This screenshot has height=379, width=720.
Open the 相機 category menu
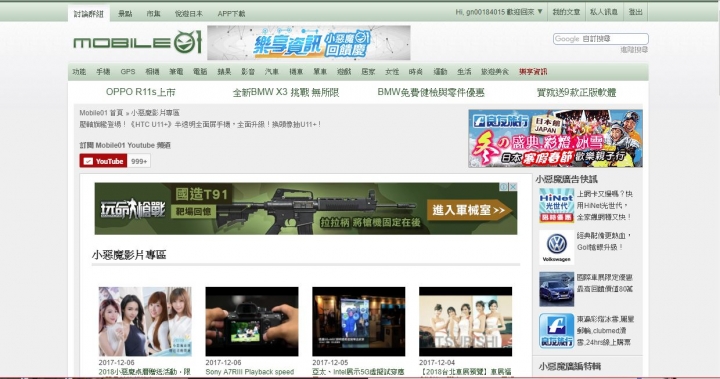tap(152, 72)
